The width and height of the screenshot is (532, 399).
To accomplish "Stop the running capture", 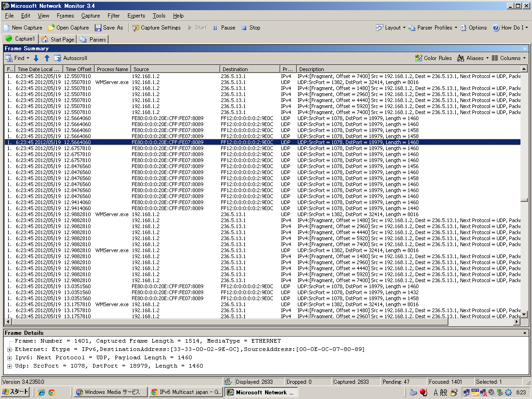I will point(251,28).
